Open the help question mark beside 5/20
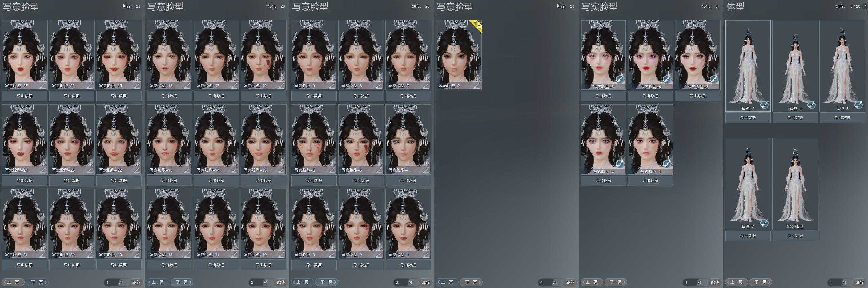 (x=865, y=6)
